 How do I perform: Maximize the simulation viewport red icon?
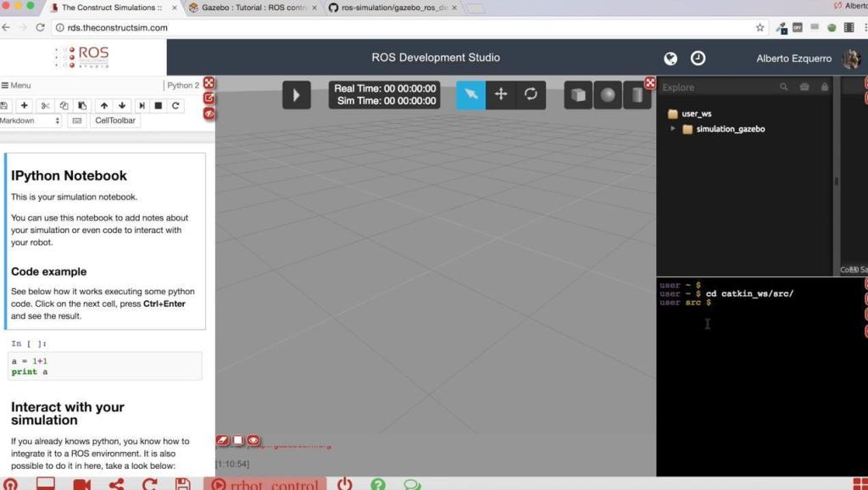[x=650, y=83]
